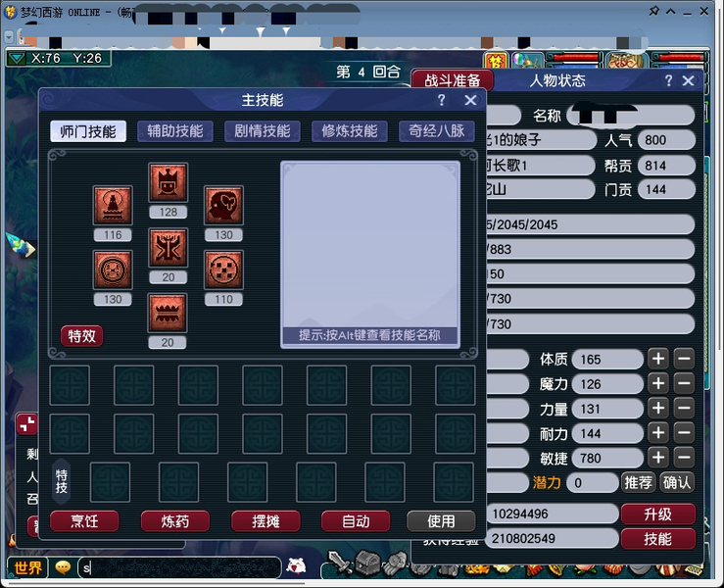Increase 魔力 with the plus button
Viewport: 724px width, 588px height.
click(x=658, y=383)
